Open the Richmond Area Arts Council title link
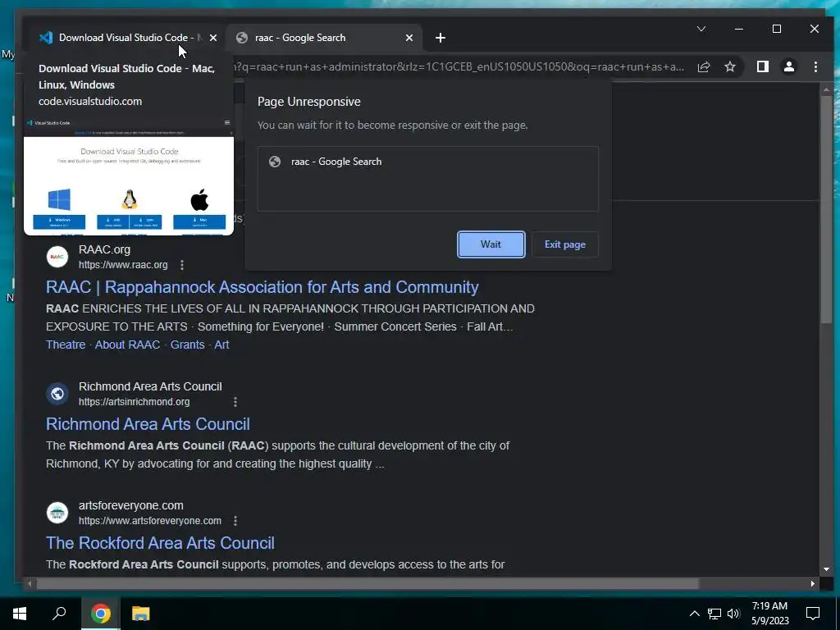 pyautogui.click(x=148, y=424)
